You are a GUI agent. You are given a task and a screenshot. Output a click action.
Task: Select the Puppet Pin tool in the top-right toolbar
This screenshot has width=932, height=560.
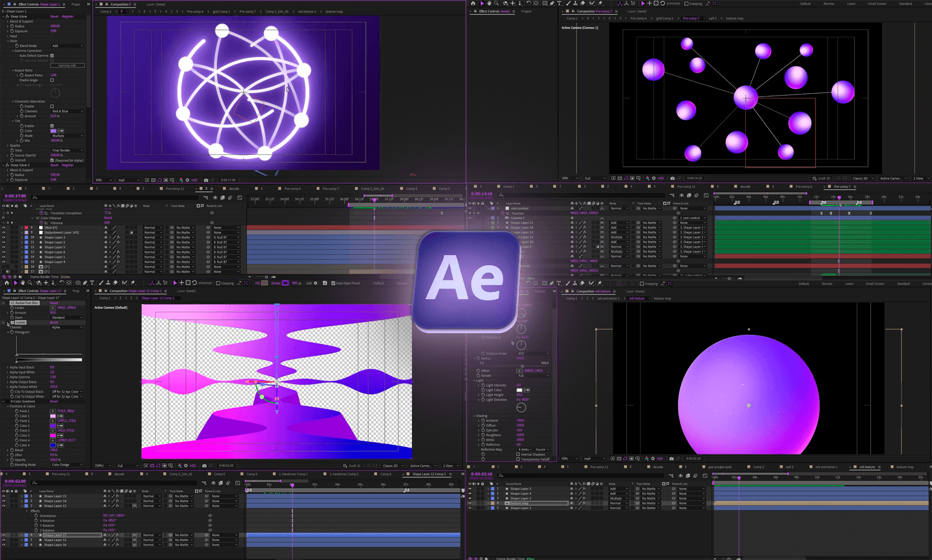(x=600, y=3)
